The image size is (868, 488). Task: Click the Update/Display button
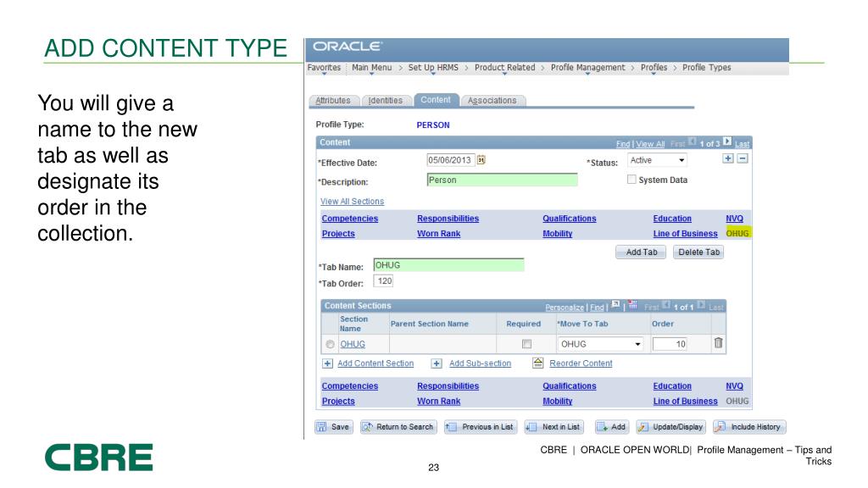[x=671, y=427]
